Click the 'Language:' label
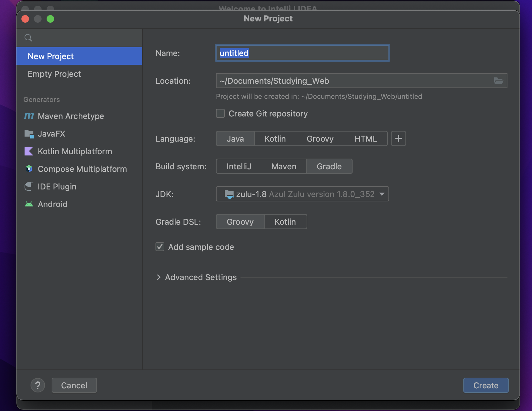The width and height of the screenshot is (532, 411). tap(175, 139)
